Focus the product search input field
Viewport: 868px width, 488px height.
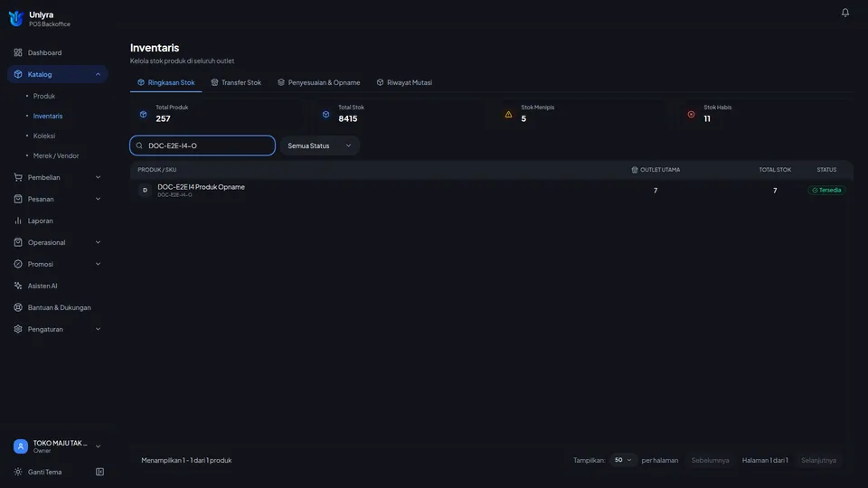coord(203,145)
